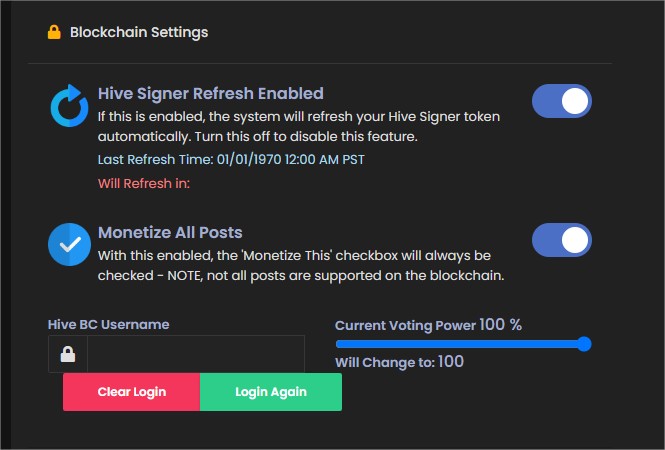Click the Hive Signer token description text
The width and height of the screenshot is (665, 450).
click(x=299, y=126)
